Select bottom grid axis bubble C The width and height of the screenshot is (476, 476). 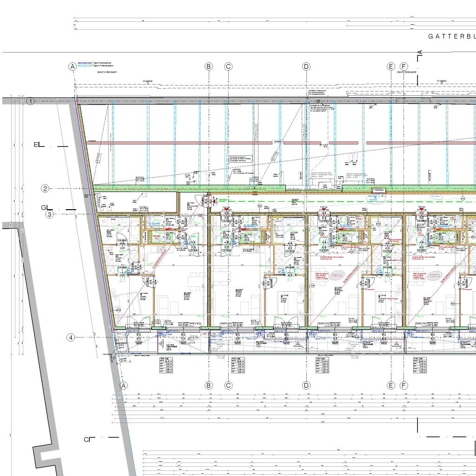point(228,385)
